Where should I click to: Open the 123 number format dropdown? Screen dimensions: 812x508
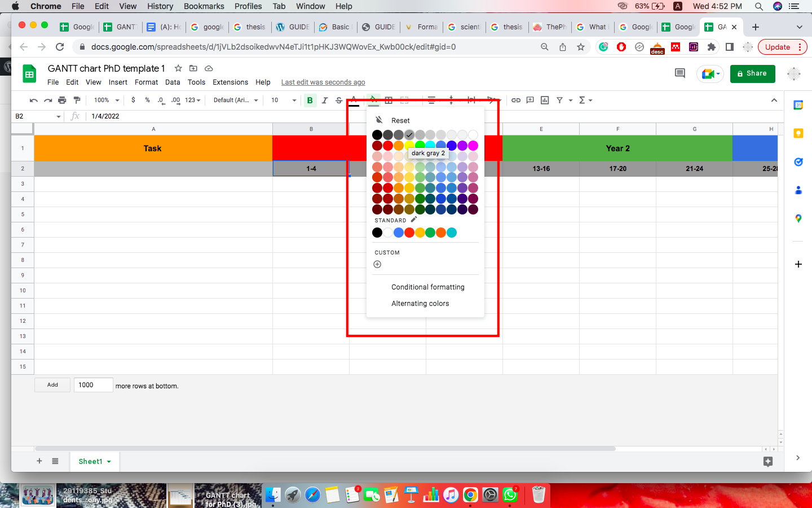(x=191, y=100)
